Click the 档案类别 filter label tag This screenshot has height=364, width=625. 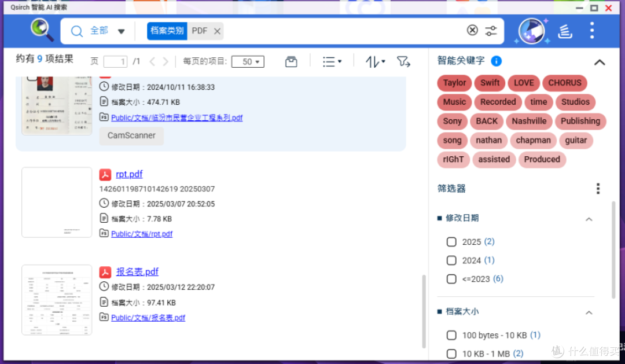tap(167, 31)
